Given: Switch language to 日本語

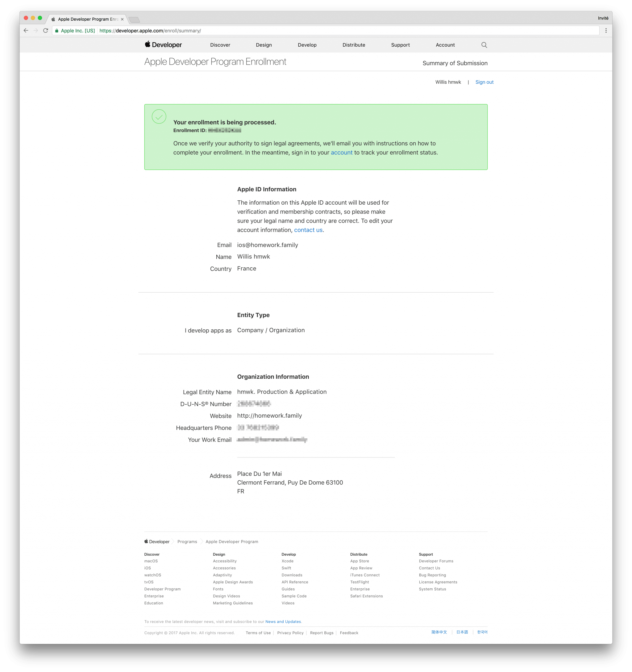Looking at the screenshot, I should [x=462, y=632].
